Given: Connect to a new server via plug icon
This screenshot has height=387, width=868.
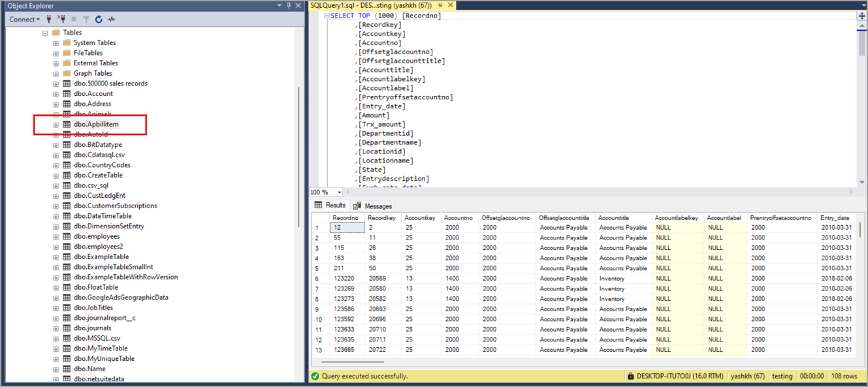Looking at the screenshot, I should (49, 19).
